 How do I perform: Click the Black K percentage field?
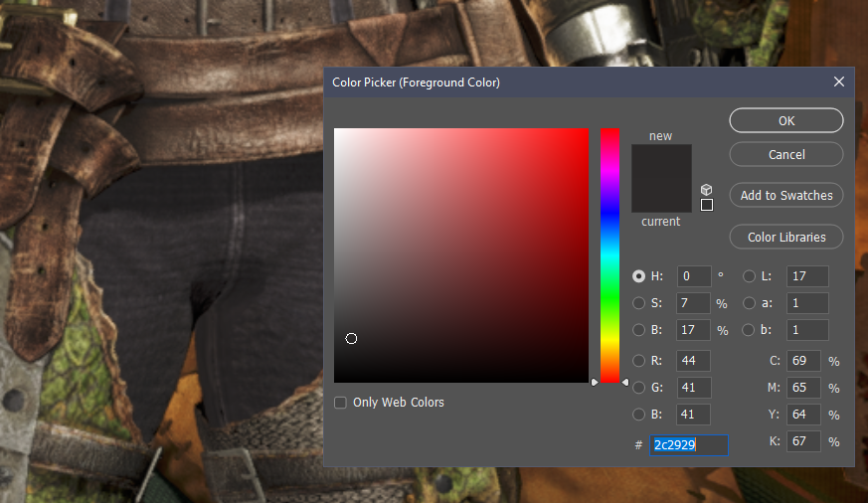pyautogui.click(x=803, y=441)
